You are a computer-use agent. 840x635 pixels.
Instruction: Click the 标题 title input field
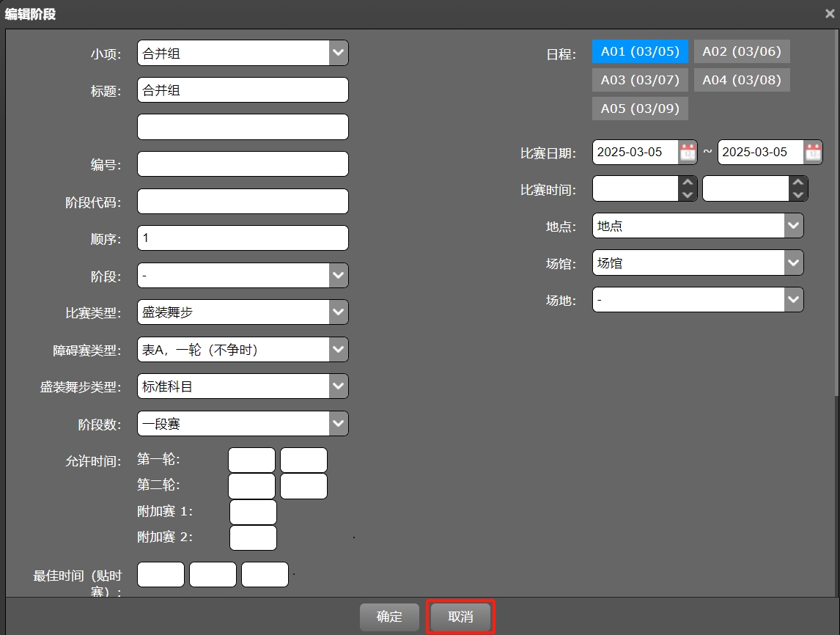(242, 89)
